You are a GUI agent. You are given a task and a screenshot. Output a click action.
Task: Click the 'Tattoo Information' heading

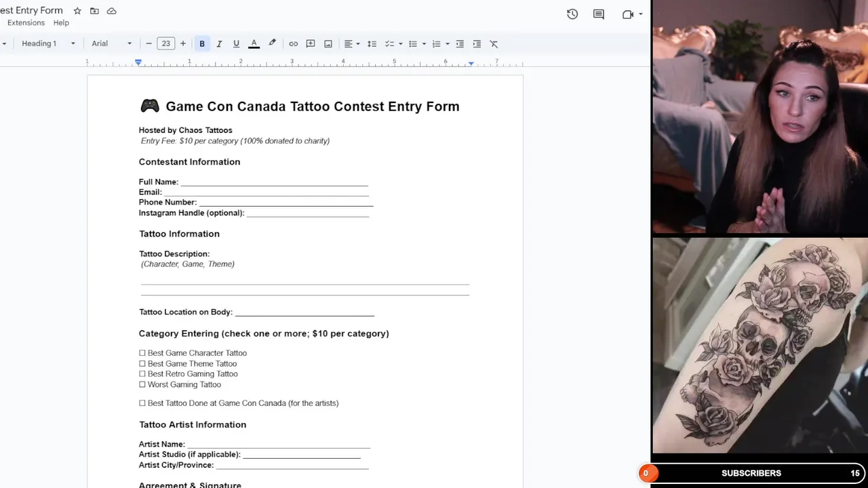(x=179, y=234)
